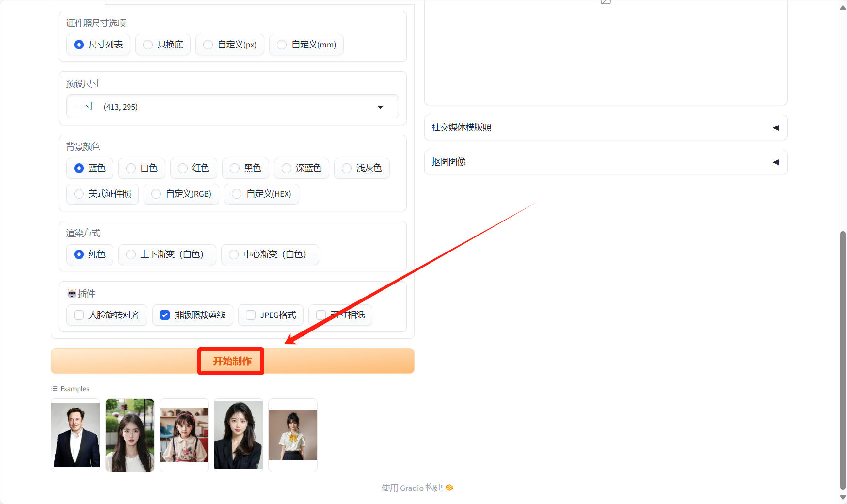
Task: Enable the JPEG格式 checkbox
Action: tap(251, 315)
